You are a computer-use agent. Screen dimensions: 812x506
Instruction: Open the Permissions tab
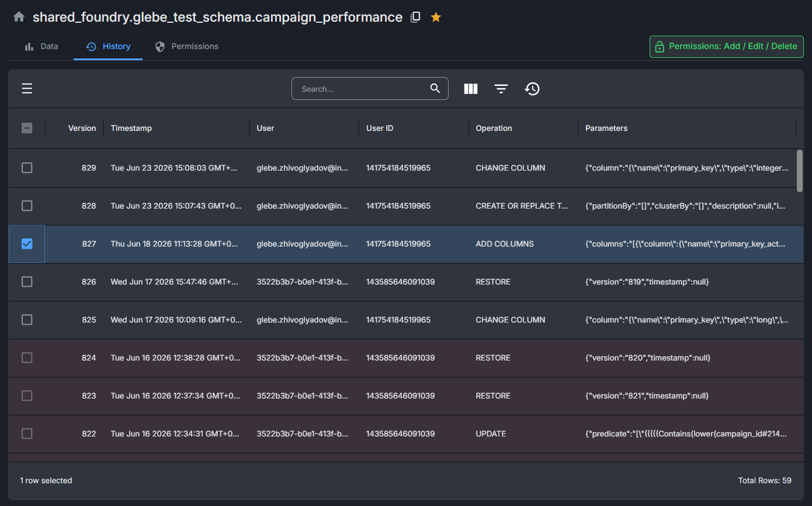(x=187, y=46)
